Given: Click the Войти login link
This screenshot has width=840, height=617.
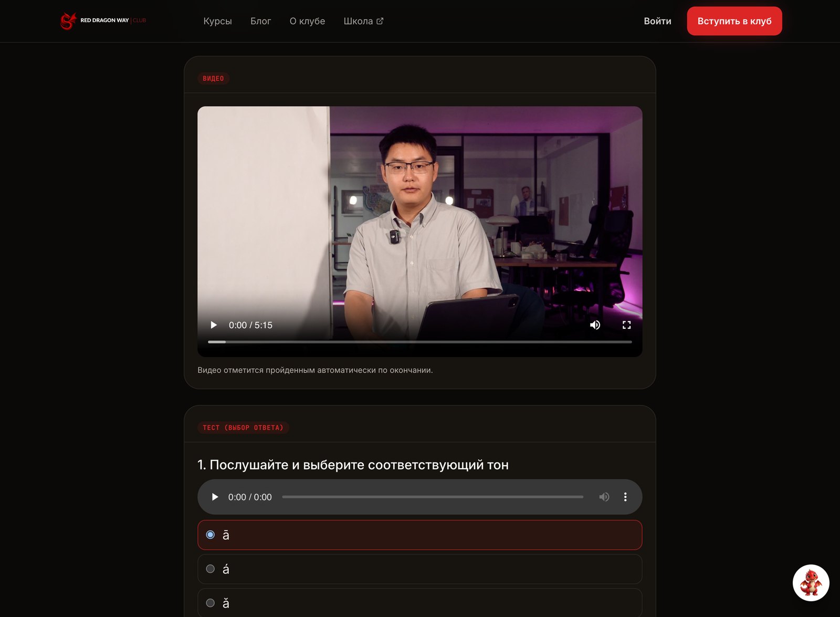Looking at the screenshot, I should click(657, 21).
